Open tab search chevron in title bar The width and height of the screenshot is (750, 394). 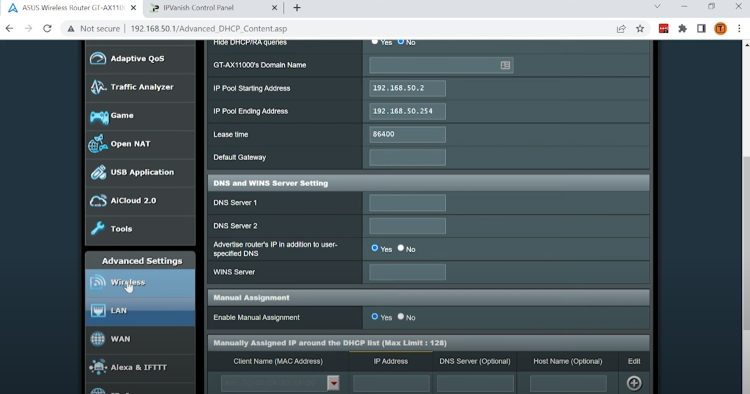pyautogui.click(x=657, y=7)
